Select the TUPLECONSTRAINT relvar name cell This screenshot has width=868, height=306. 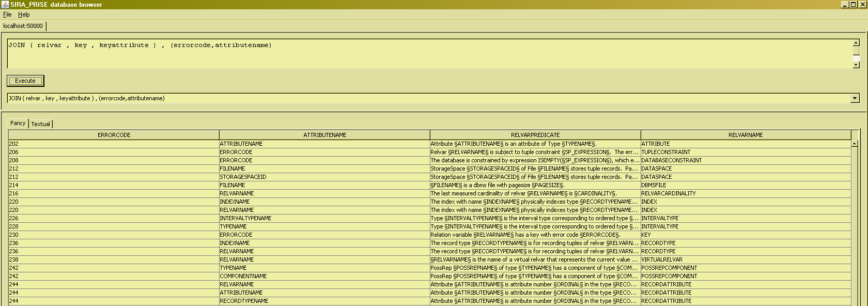tap(665, 152)
